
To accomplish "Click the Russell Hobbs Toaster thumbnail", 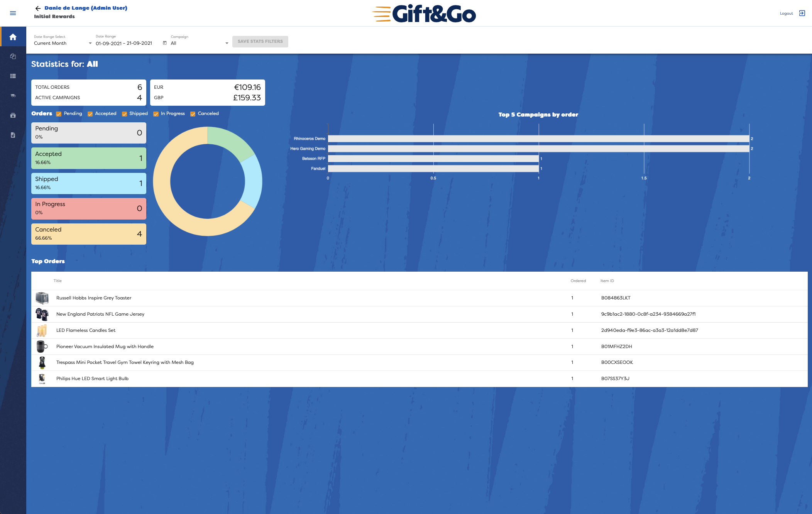I will point(42,298).
